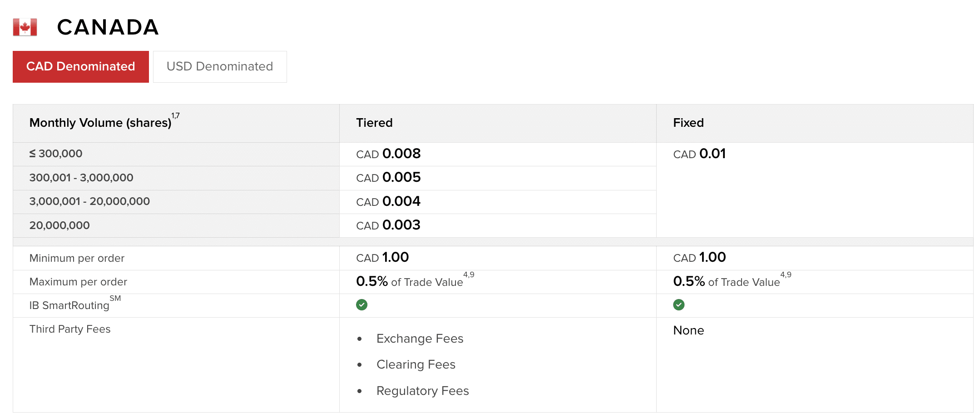Click Third Party Fees label
The width and height of the screenshot is (980, 419).
(x=70, y=329)
